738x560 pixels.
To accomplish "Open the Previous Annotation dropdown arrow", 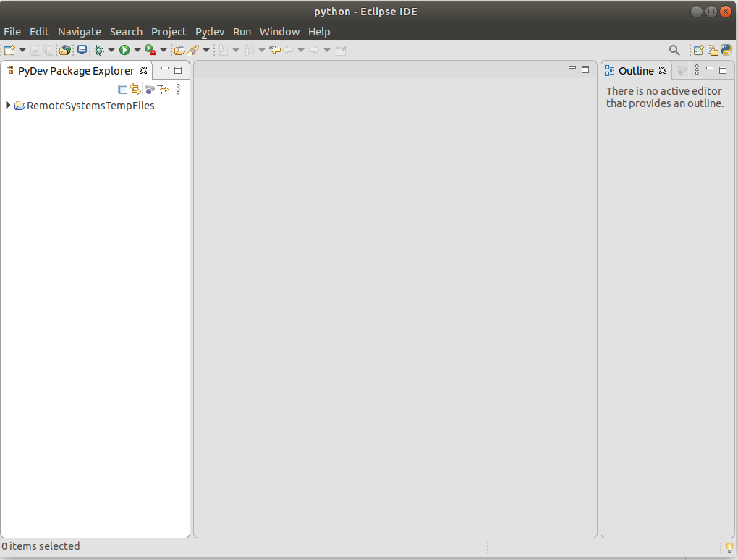I will coord(262,50).
